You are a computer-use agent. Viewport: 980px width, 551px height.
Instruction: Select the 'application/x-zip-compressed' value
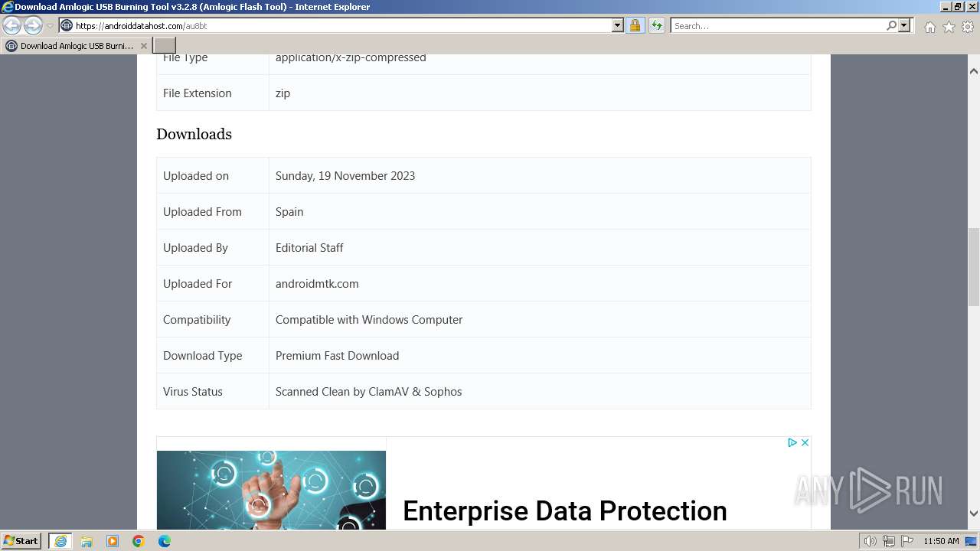[351, 57]
